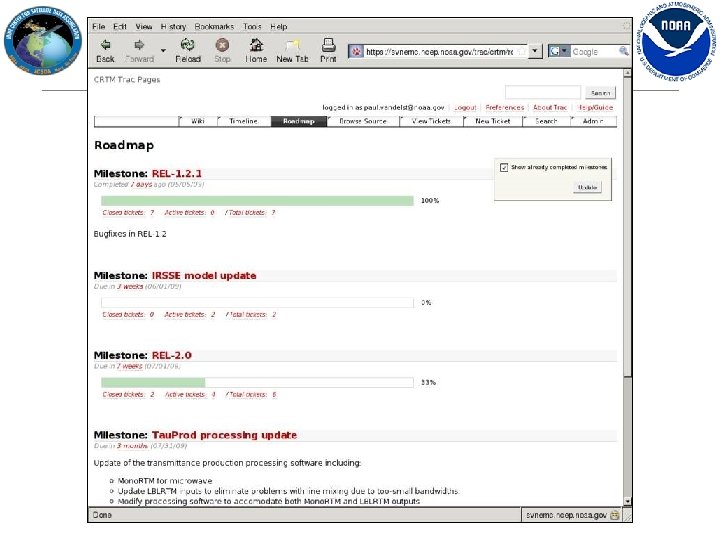Open the Help/Guide link
The image size is (720, 540).
pos(595,107)
